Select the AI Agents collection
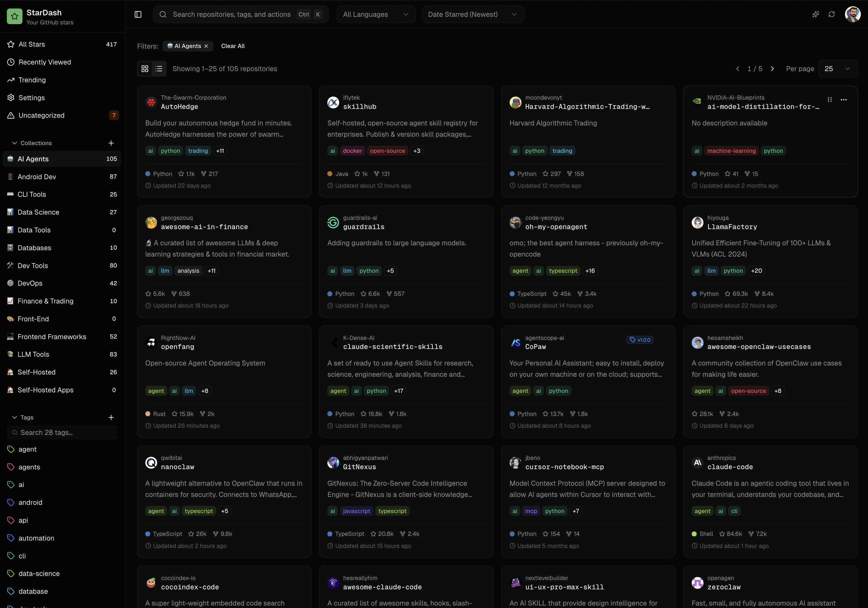868x608 pixels. (62, 159)
